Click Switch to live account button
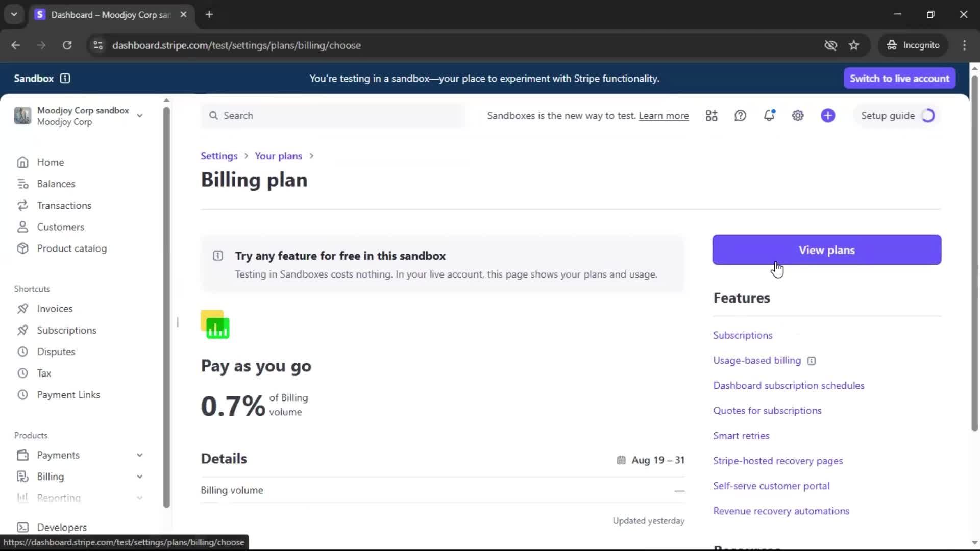 pos(899,78)
